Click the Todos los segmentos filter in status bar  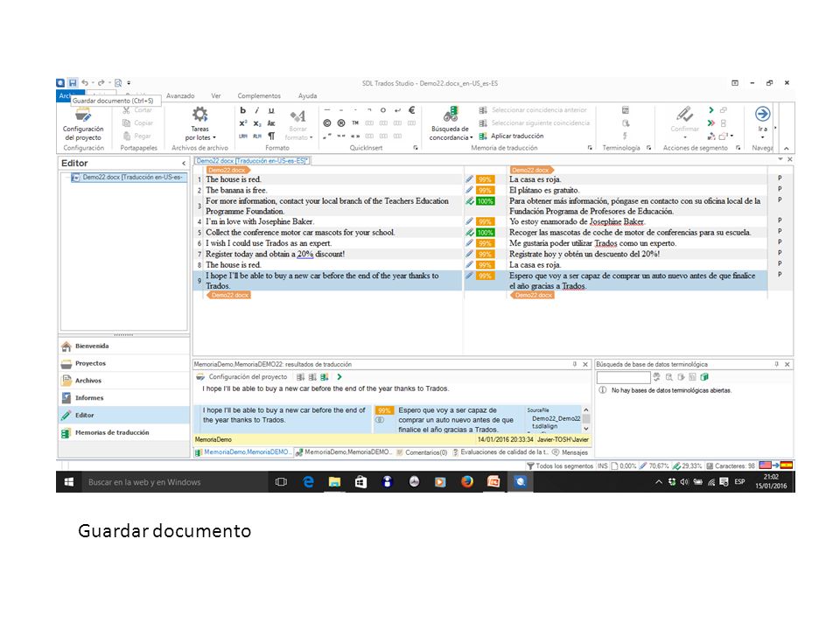point(560,466)
